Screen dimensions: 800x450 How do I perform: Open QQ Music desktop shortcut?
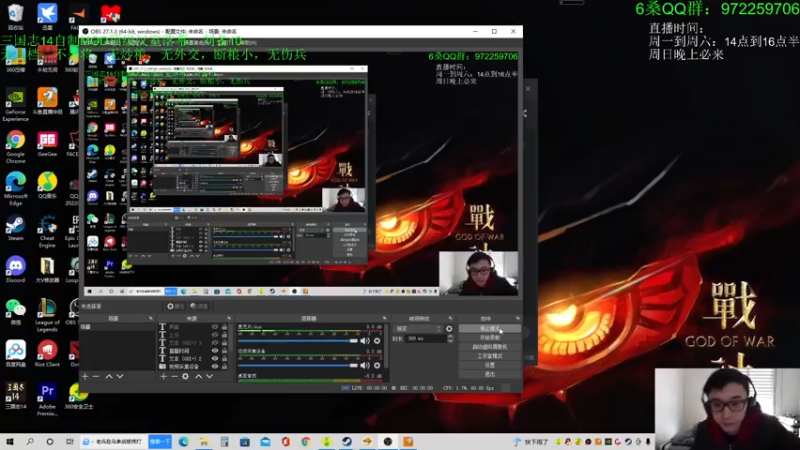click(x=47, y=186)
